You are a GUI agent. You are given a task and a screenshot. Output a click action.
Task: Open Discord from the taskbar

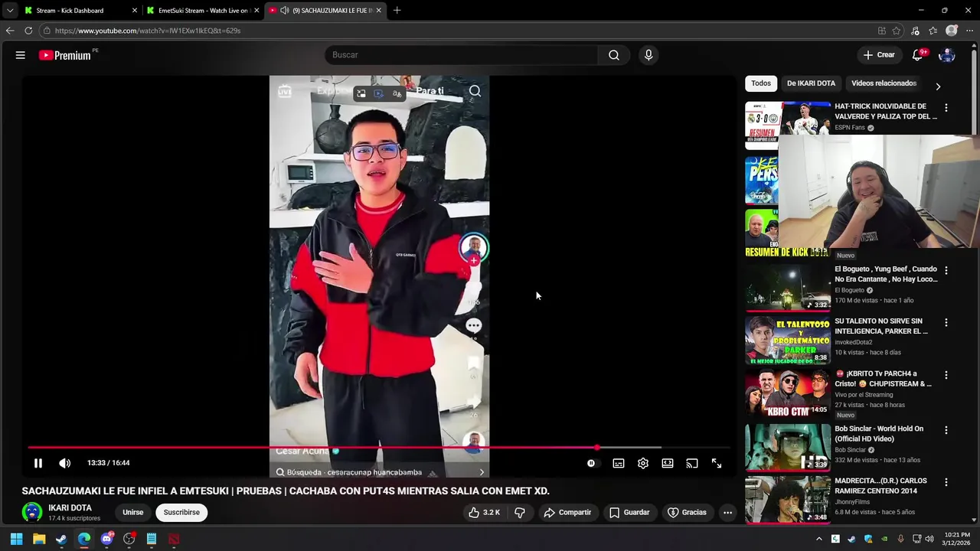pos(107,540)
